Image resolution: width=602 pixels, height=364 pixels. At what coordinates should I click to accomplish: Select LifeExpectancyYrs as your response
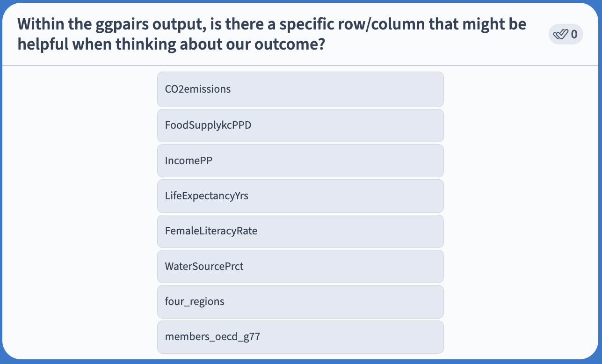click(x=300, y=196)
